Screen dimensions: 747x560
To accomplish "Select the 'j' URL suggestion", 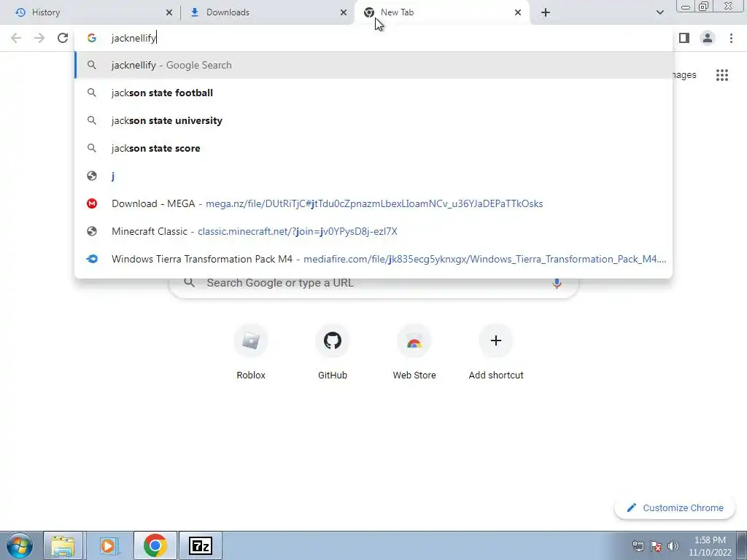I will click(x=373, y=176).
